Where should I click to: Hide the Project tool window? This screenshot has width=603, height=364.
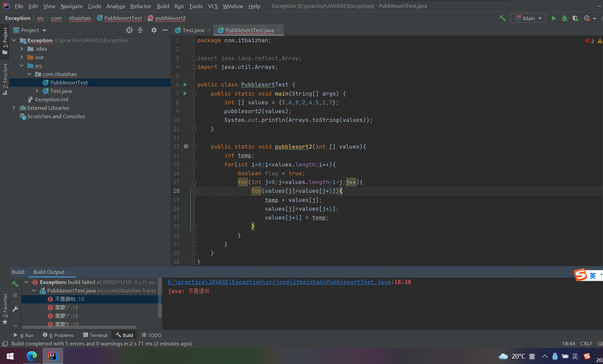click(165, 30)
